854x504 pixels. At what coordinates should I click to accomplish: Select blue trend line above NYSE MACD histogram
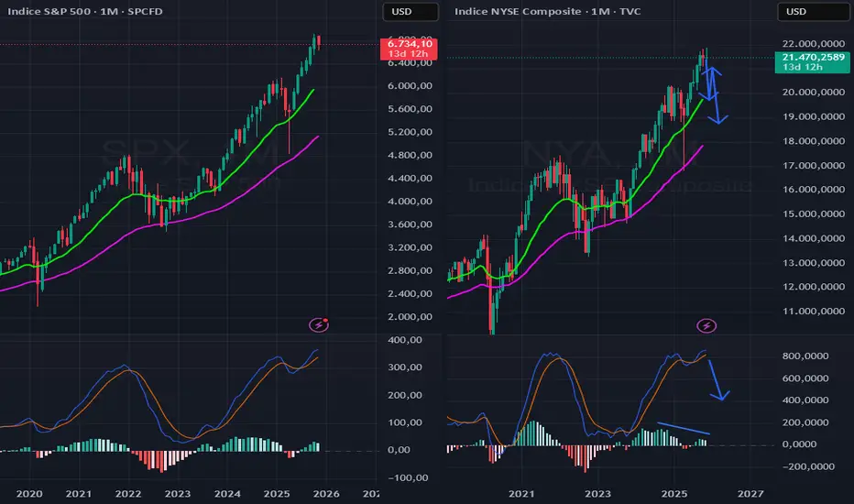[683, 427]
